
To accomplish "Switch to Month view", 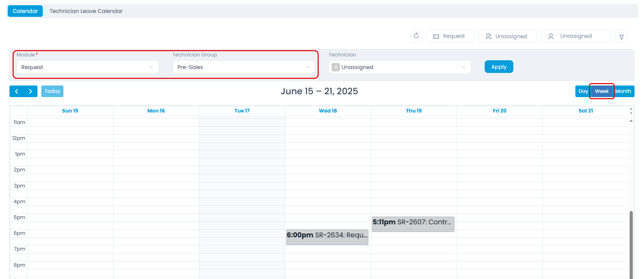I will click(x=623, y=91).
